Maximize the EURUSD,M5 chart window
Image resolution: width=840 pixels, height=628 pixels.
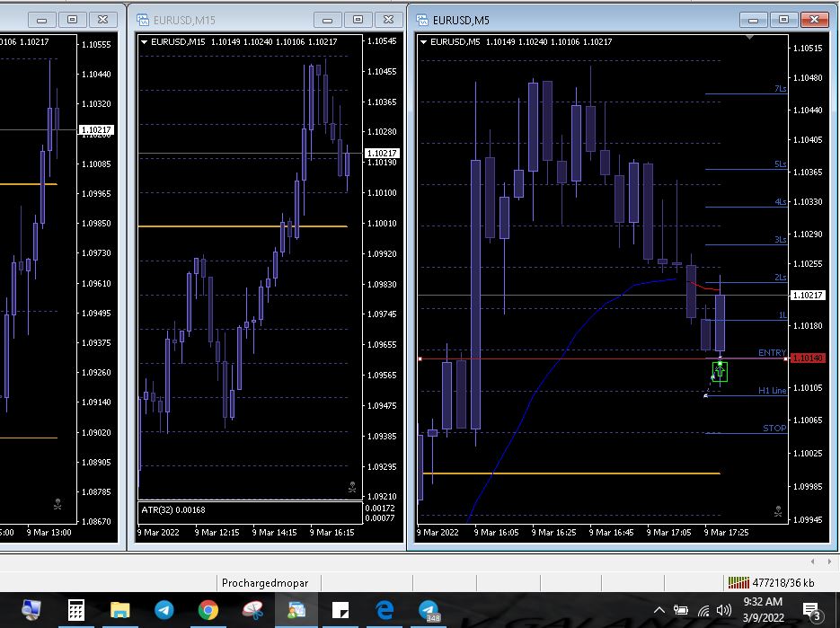coord(783,20)
